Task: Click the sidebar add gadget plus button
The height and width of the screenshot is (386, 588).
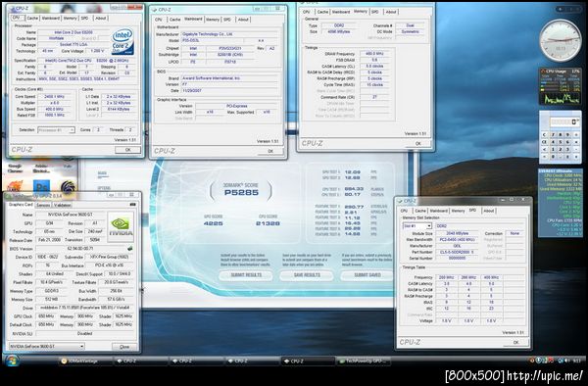Action: pos(560,9)
